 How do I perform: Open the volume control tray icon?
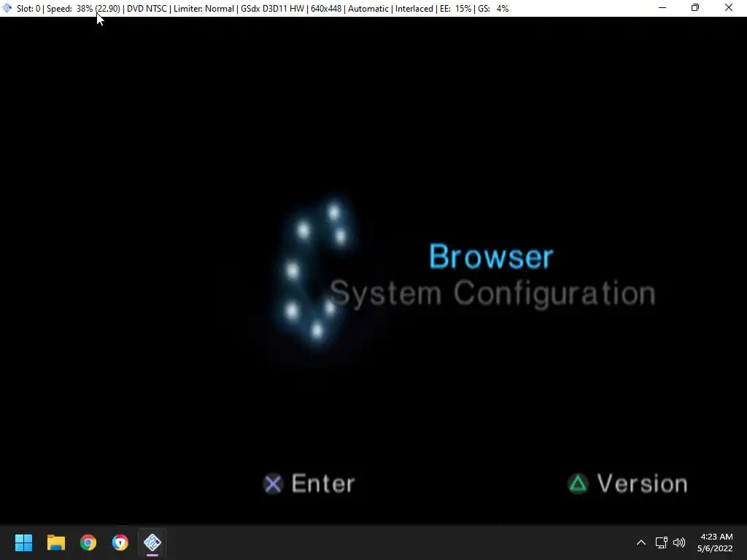click(x=679, y=542)
